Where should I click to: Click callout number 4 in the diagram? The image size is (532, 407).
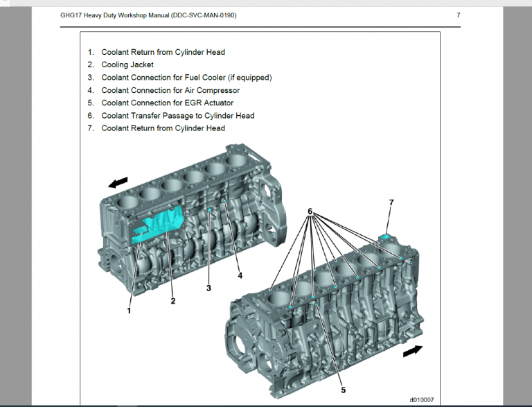pos(240,275)
